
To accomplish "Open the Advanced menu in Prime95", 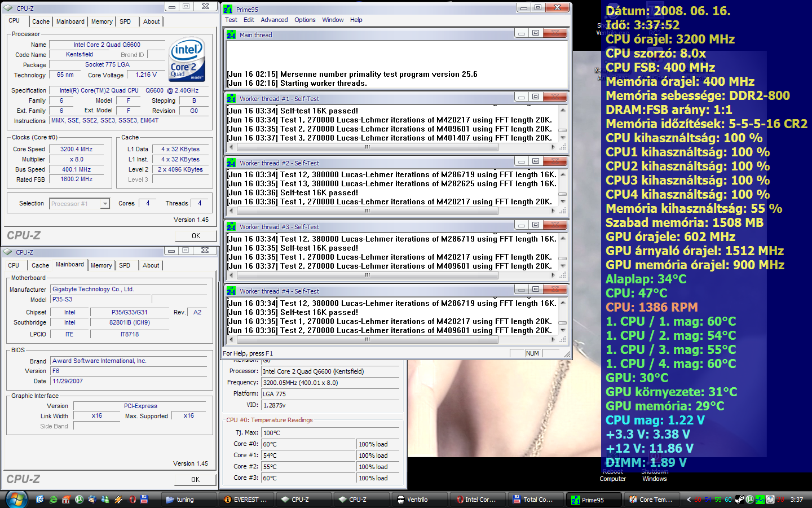I will click(x=274, y=20).
